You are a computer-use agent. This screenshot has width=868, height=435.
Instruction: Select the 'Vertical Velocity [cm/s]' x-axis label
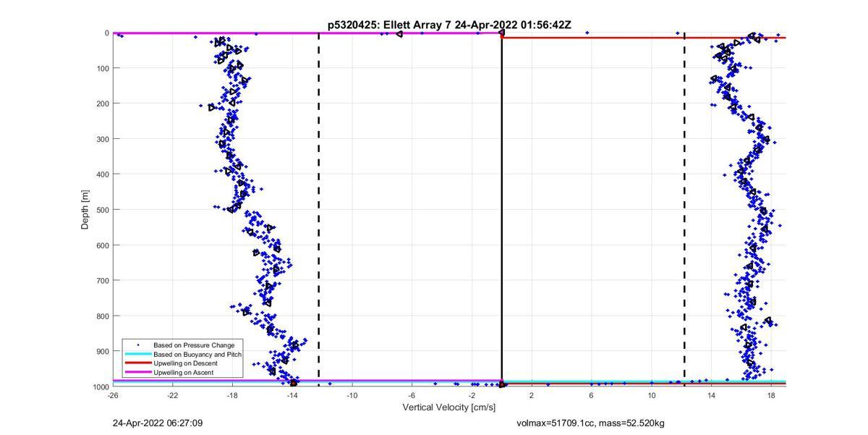click(x=449, y=407)
